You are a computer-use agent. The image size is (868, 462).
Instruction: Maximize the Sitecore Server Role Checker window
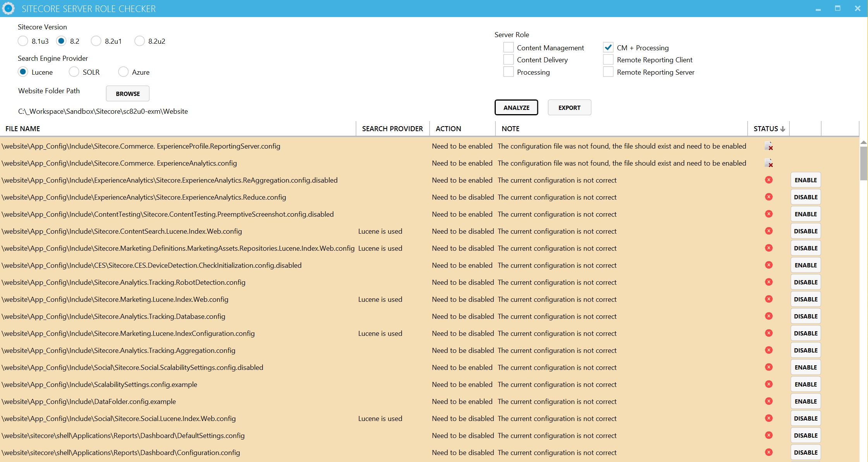click(837, 9)
